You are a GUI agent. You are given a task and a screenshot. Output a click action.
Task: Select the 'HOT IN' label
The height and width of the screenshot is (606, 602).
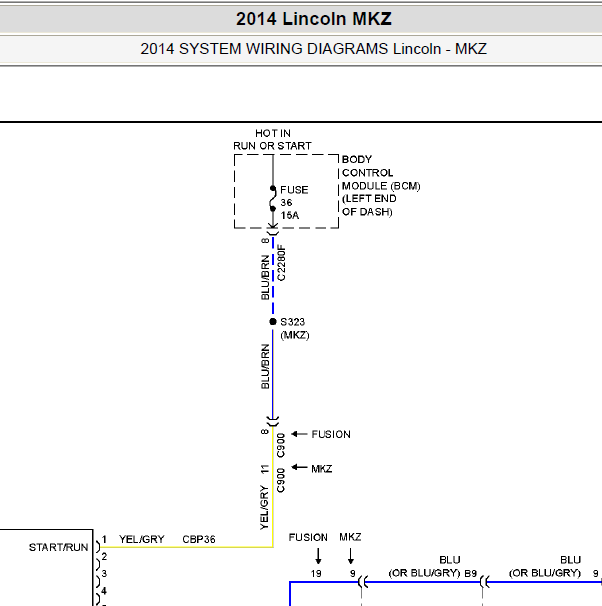273,133
